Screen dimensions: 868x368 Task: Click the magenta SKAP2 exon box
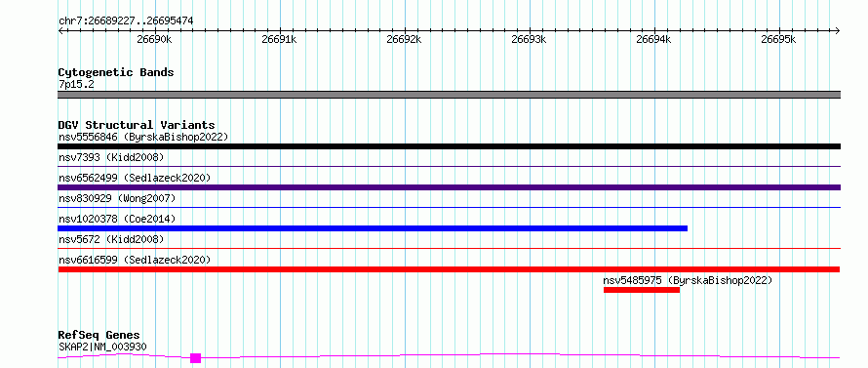point(195,358)
